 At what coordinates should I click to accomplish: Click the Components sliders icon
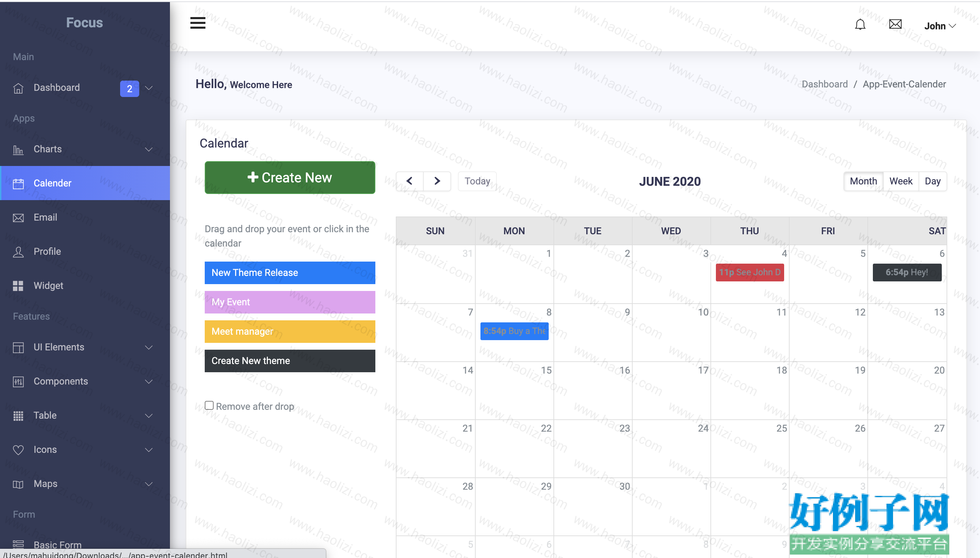[18, 381]
